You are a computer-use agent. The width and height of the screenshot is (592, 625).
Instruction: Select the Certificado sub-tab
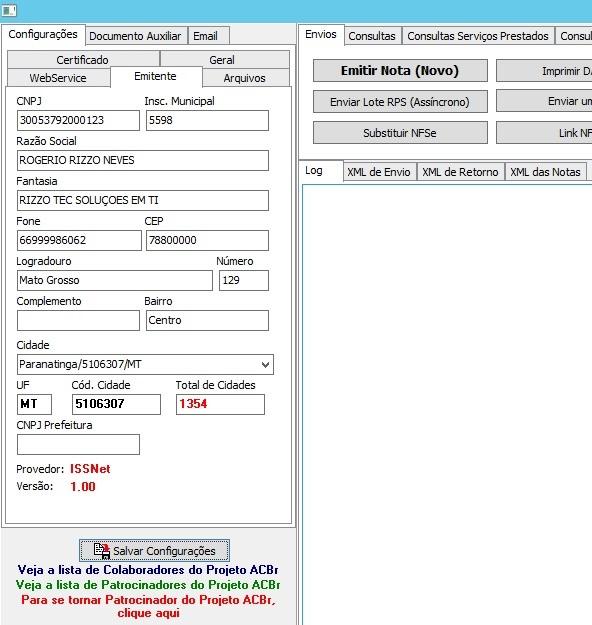coord(83,59)
